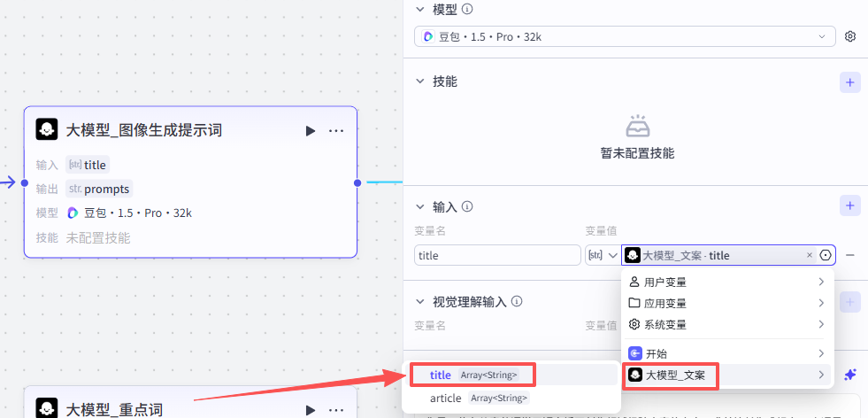The image size is (868, 418).
Task: Click the info icon next to 视觉理解输入
Action: click(x=516, y=302)
